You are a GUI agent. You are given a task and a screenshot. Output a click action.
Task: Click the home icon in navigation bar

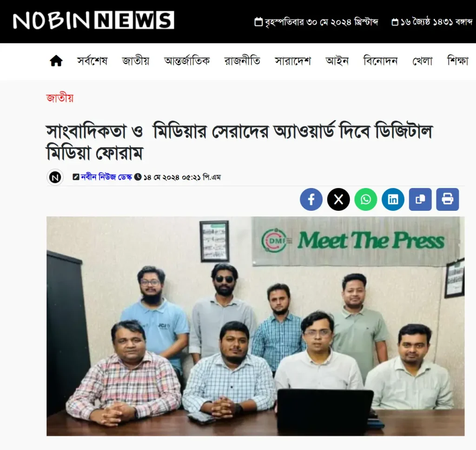[56, 61]
